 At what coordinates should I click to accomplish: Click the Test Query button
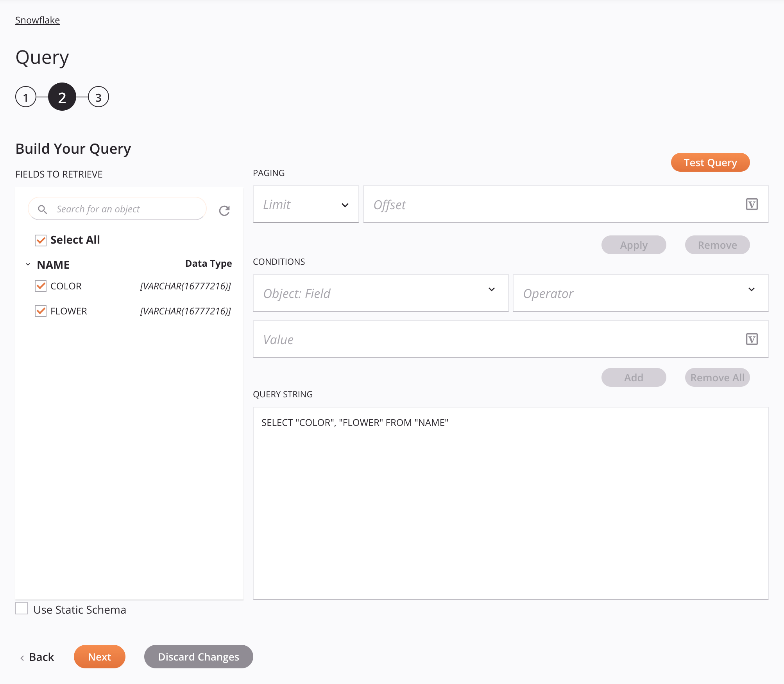[710, 162]
